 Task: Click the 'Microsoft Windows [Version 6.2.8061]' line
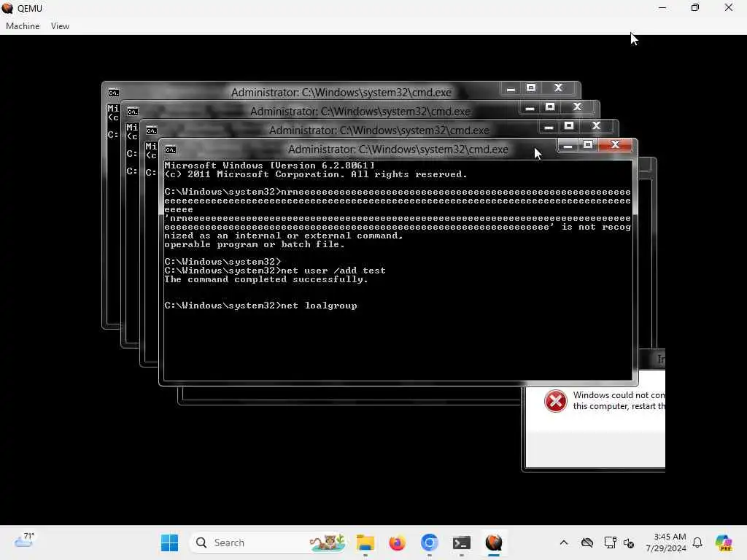pyautogui.click(x=270, y=166)
